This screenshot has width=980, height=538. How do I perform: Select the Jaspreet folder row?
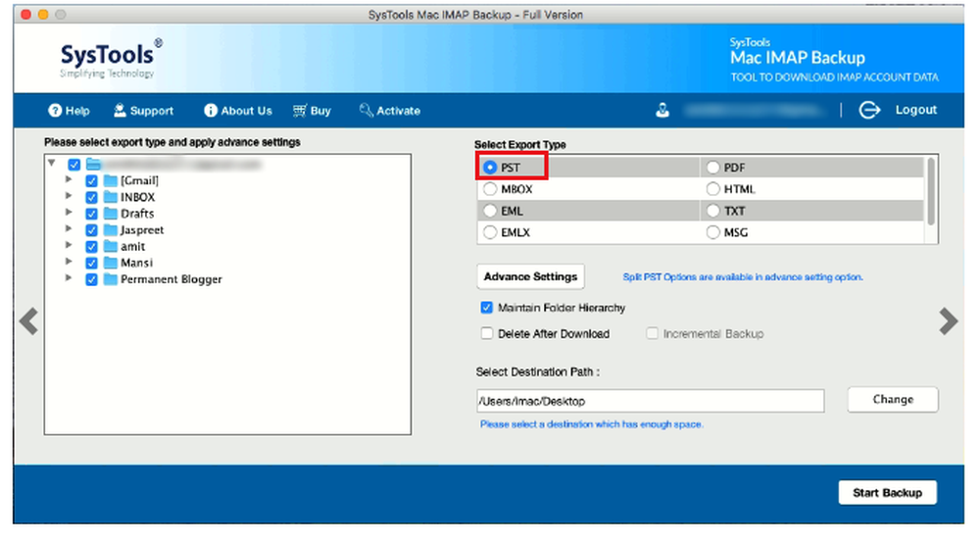point(142,230)
